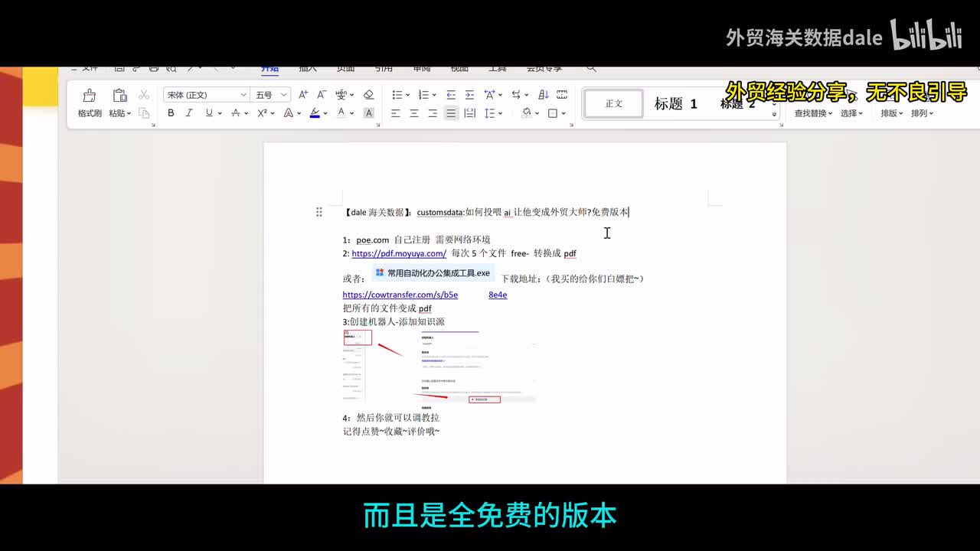Click the clear formatting eraser icon
Viewport: 980px width, 551px height.
[368, 95]
